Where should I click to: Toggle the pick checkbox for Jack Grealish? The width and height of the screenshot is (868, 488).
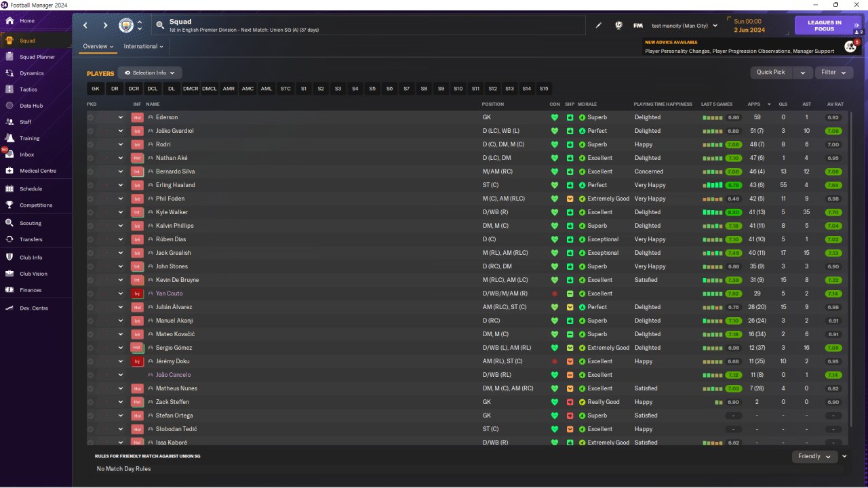[91, 253]
